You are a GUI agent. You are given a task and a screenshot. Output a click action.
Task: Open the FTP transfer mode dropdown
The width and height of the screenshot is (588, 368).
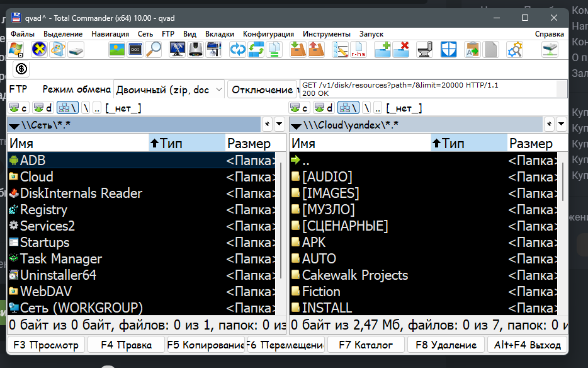click(x=169, y=89)
